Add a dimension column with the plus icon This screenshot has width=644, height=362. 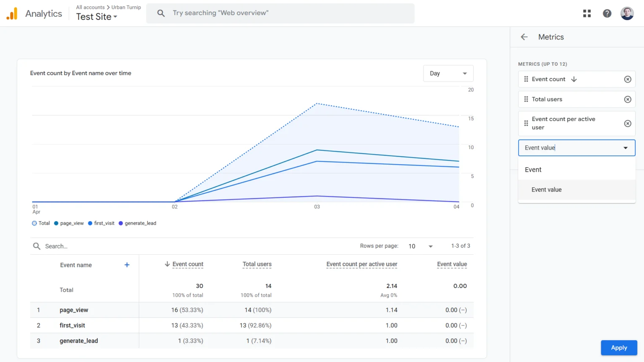coord(127,265)
